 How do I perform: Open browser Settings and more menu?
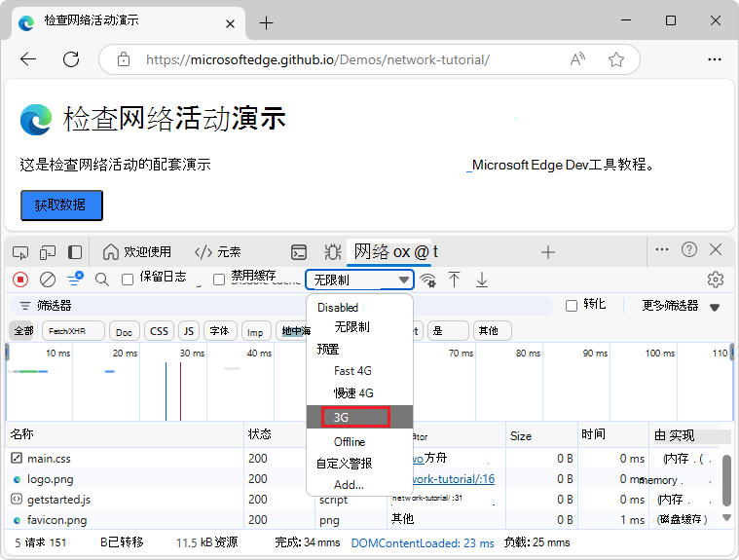[715, 59]
